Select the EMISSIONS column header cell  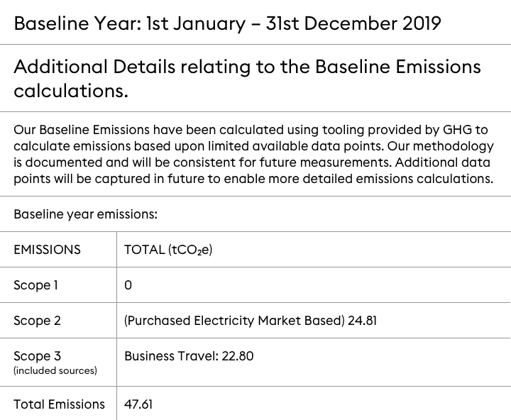47,249
